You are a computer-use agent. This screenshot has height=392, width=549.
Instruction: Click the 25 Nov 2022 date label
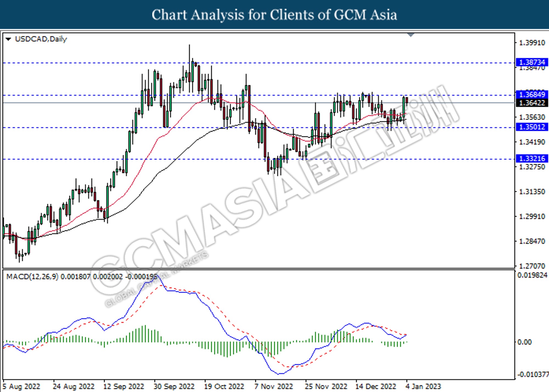coord(326,387)
